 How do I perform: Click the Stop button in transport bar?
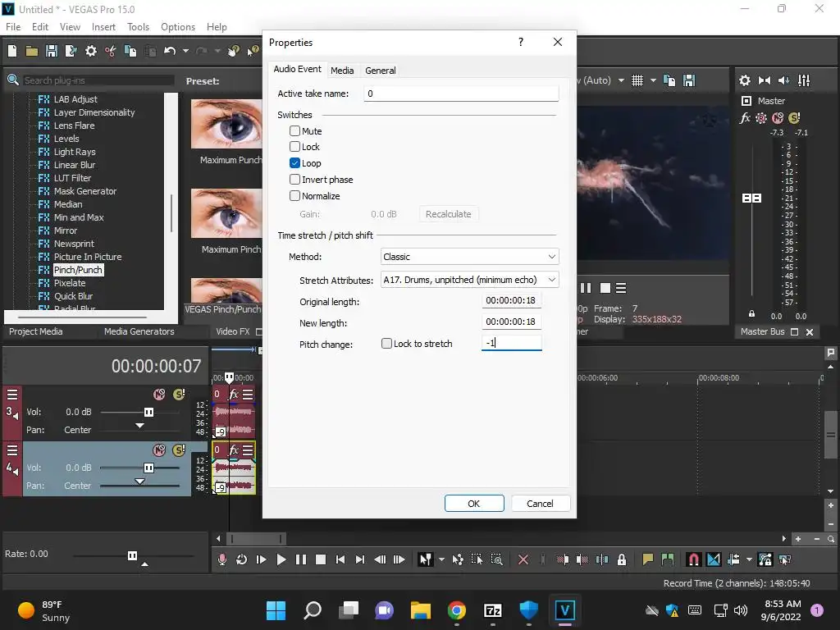pos(321,559)
